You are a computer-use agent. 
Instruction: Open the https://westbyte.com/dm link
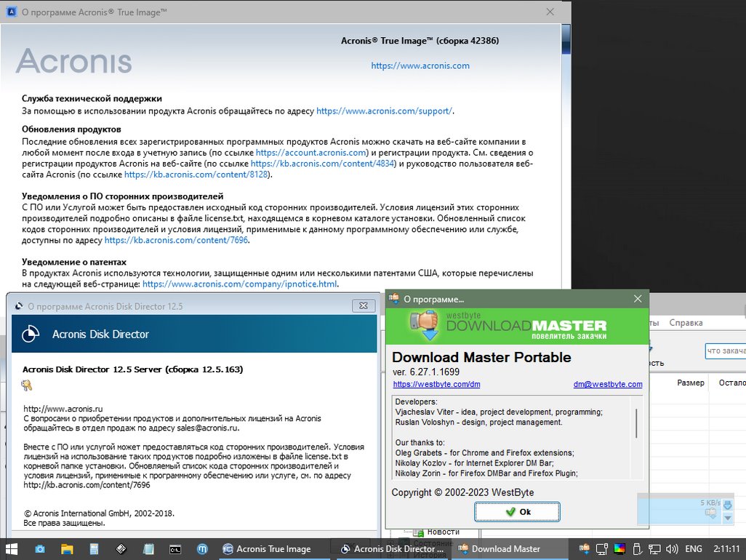tap(436, 384)
